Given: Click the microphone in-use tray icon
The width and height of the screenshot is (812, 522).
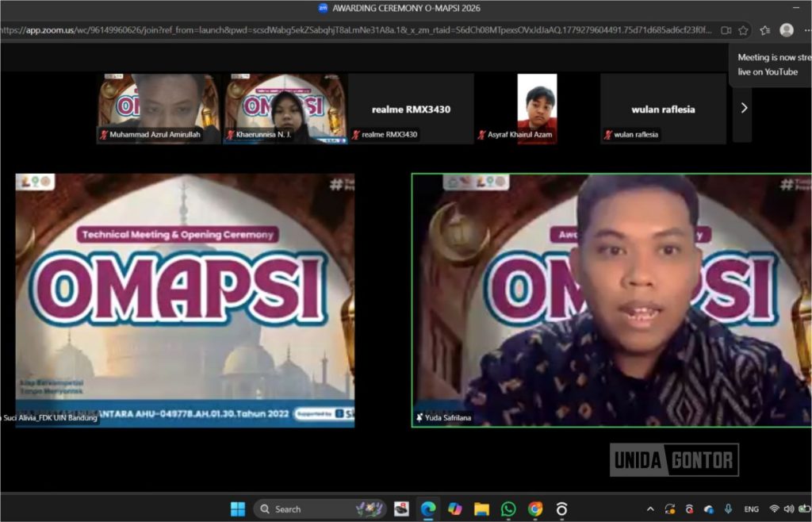Looking at the screenshot, I should pyautogui.click(x=728, y=509).
